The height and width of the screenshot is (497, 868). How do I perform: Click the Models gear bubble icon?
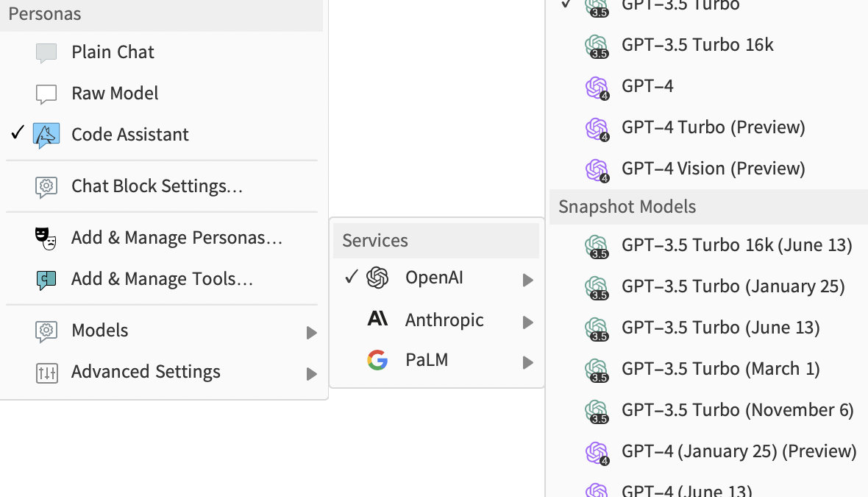coord(46,331)
